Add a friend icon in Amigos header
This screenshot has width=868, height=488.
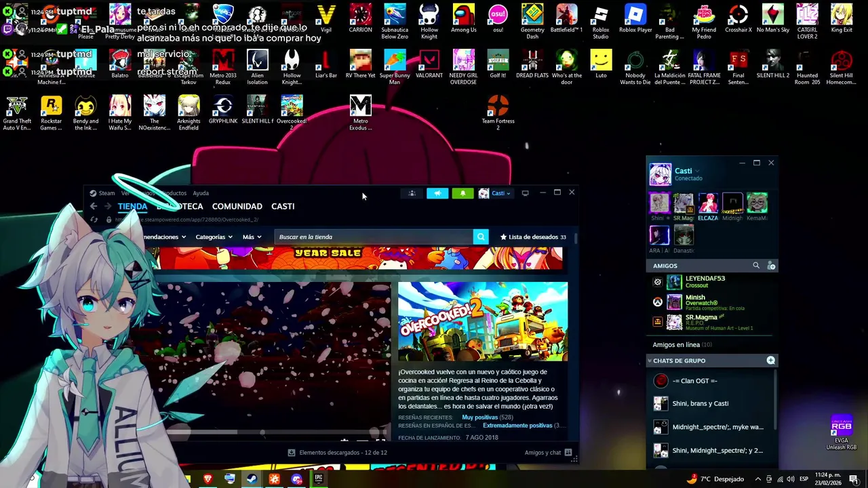pos(771,266)
